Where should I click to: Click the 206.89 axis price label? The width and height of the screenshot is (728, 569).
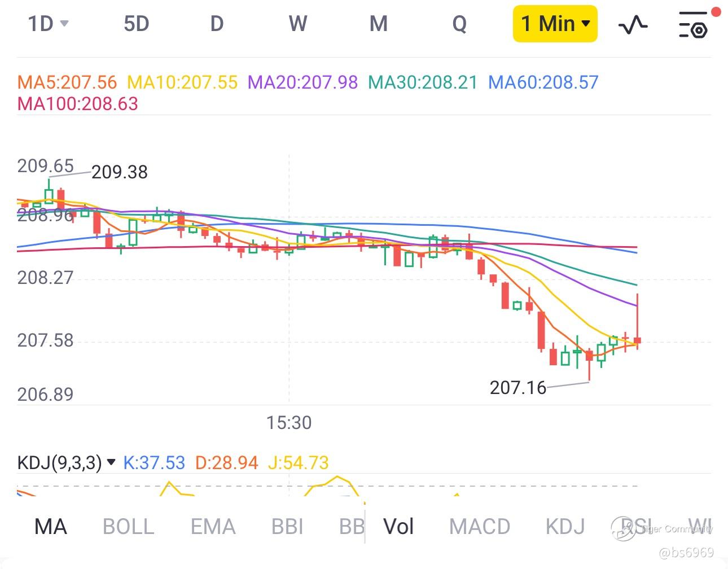click(45, 395)
